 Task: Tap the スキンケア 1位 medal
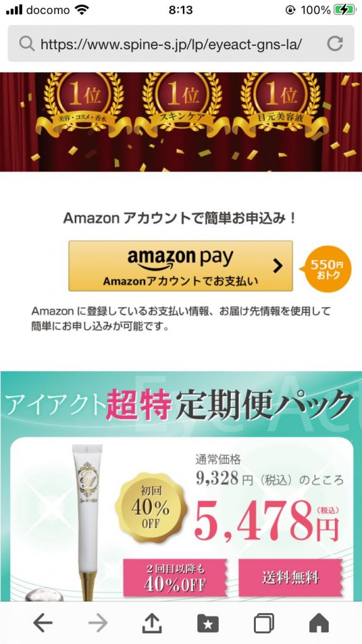coord(182,102)
